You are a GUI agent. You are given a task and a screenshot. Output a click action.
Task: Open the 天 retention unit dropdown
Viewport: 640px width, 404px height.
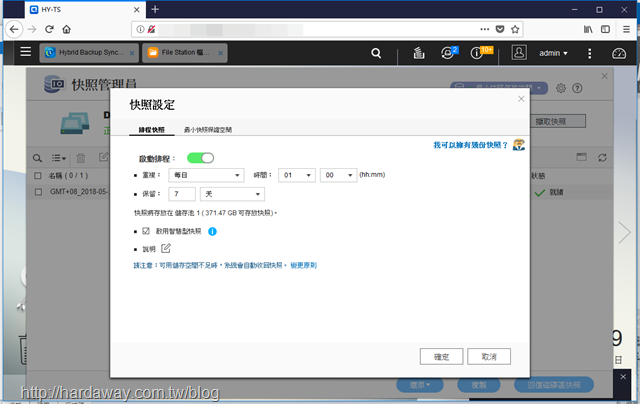click(232, 194)
